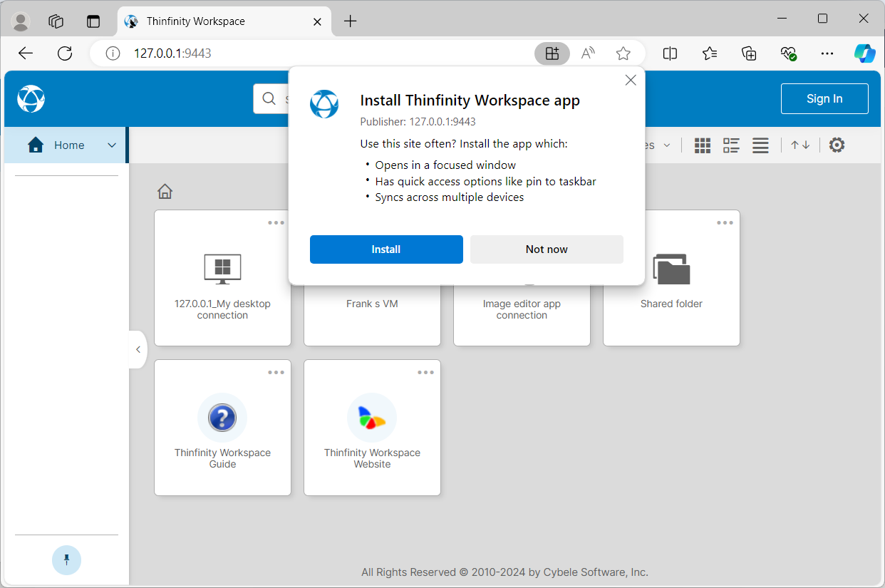The image size is (885, 588).
Task: Click the app available install icon in address bar
Action: click(x=552, y=53)
